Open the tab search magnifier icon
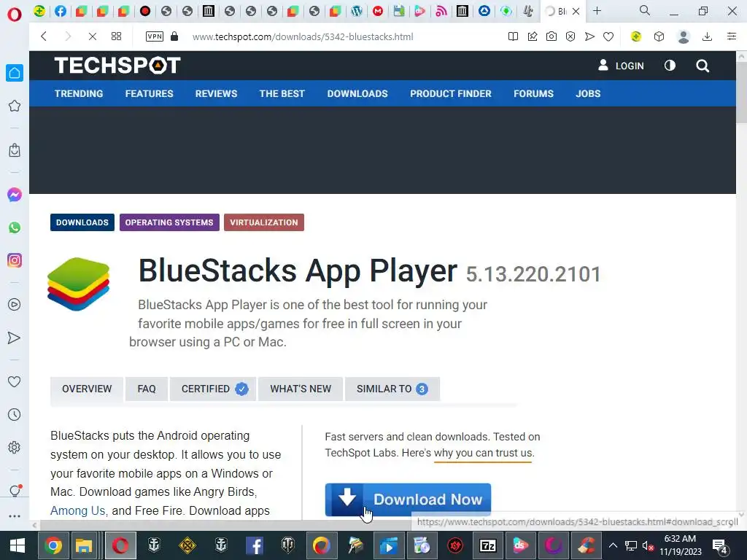The width and height of the screenshot is (747, 560). 645,10
